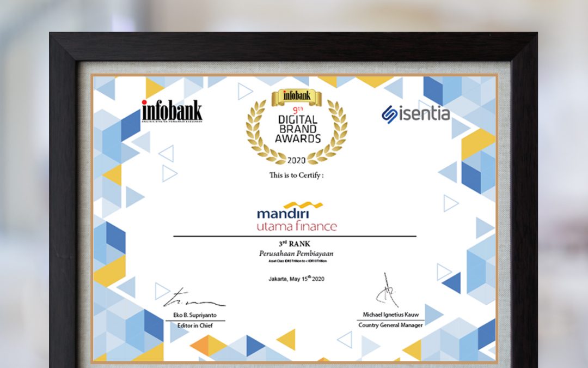Select the 'Editor in Chief' title
The image size is (588, 368).
tap(195, 325)
